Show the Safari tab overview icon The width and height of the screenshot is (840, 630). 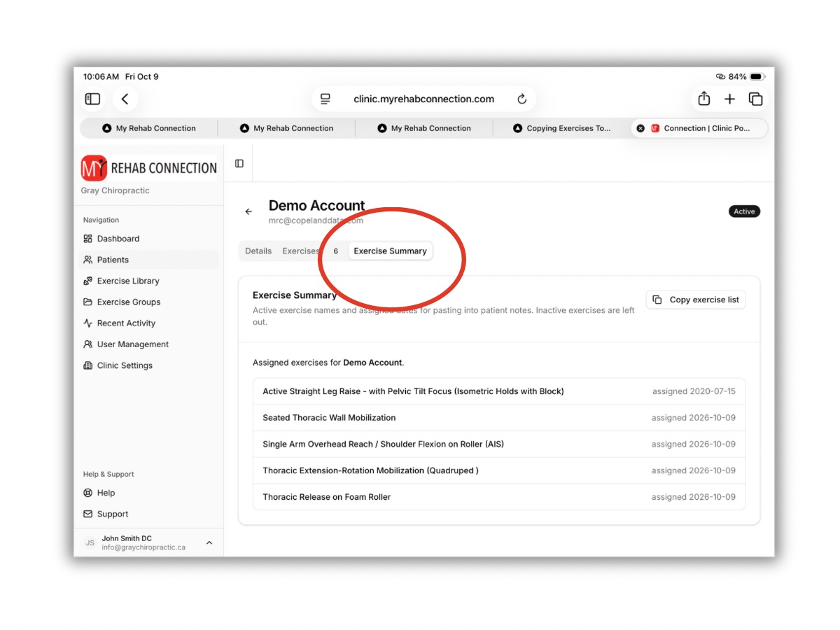point(755,99)
